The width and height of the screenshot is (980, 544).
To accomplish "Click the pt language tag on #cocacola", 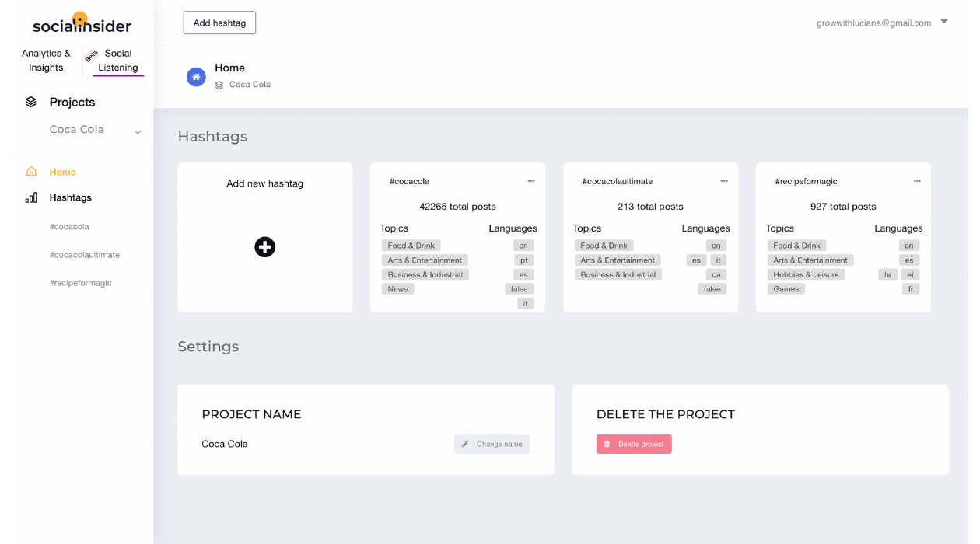I will tap(523, 260).
